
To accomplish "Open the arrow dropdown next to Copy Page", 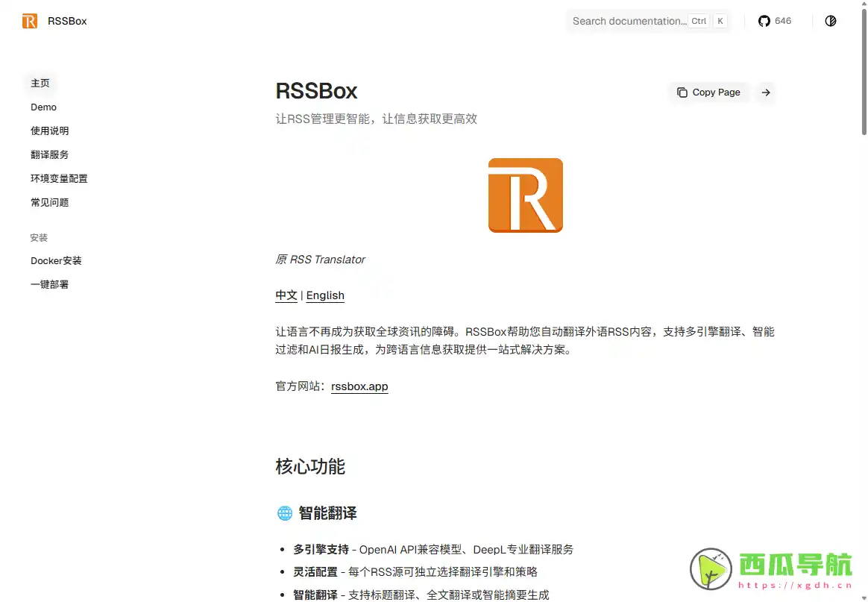I will pos(765,93).
